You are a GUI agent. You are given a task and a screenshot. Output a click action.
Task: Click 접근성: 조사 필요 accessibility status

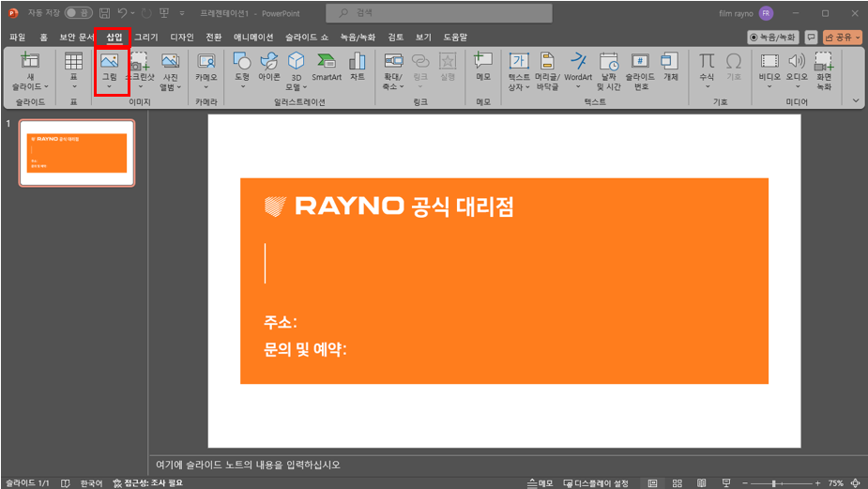click(148, 483)
